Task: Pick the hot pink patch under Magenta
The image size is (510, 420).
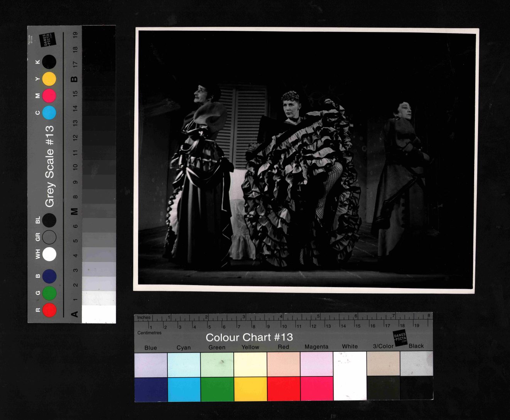Action: [316, 389]
